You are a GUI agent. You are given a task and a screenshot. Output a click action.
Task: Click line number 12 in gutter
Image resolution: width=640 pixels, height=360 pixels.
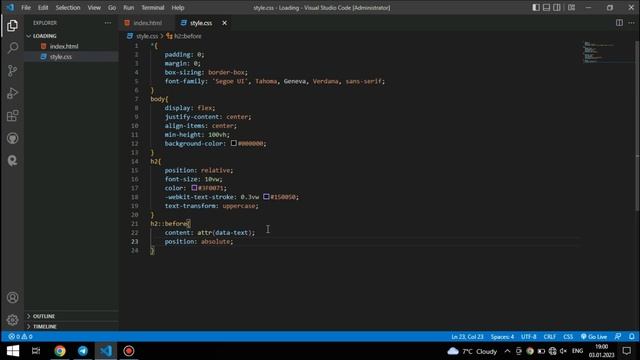click(x=135, y=144)
